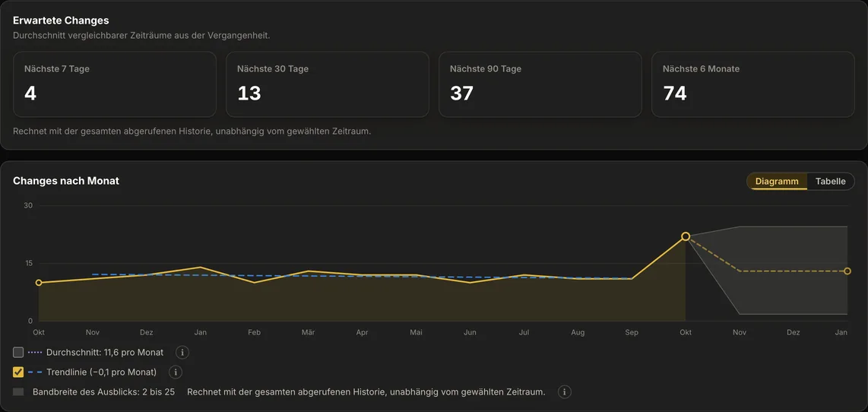Open info icon next to Trendlinie
The height and width of the screenshot is (412, 868).
coord(176,372)
